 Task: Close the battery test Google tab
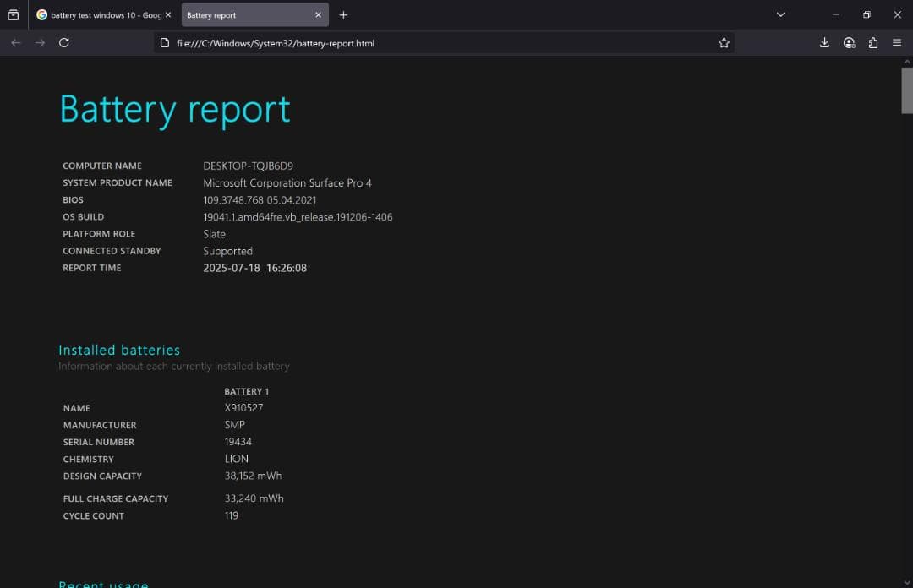(167, 15)
